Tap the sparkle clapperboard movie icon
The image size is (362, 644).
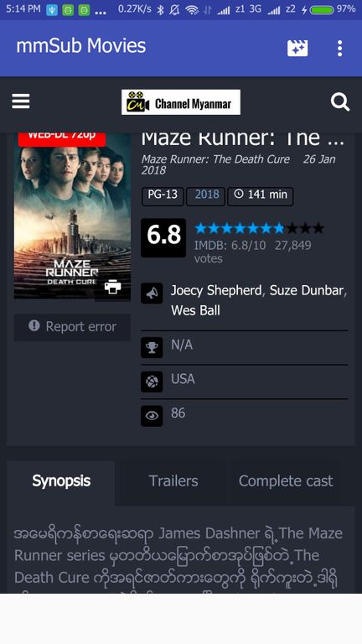pyautogui.click(x=297, y=49)
